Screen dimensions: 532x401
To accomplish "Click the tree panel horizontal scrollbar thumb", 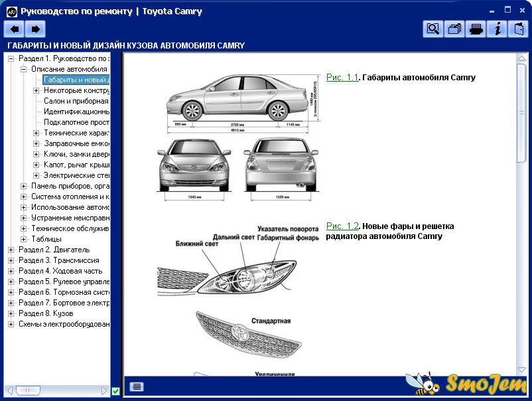I will (28, 390).
